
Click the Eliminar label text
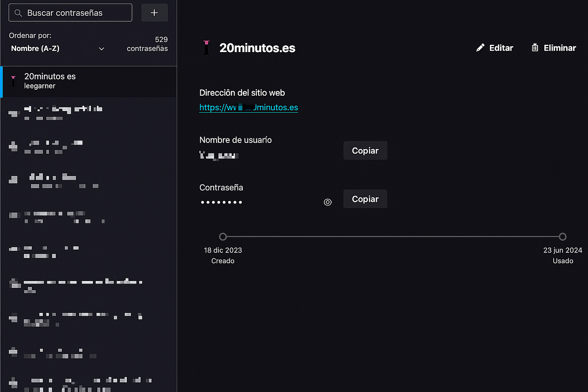[560, 48]
